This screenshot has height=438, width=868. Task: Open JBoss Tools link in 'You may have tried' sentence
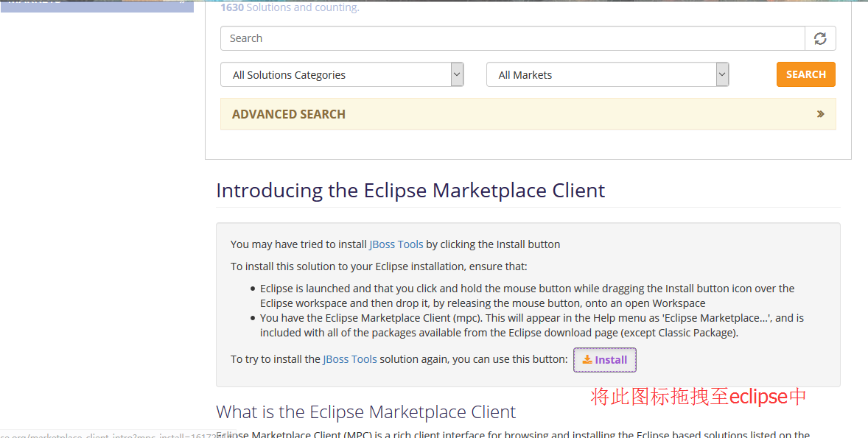396,244
